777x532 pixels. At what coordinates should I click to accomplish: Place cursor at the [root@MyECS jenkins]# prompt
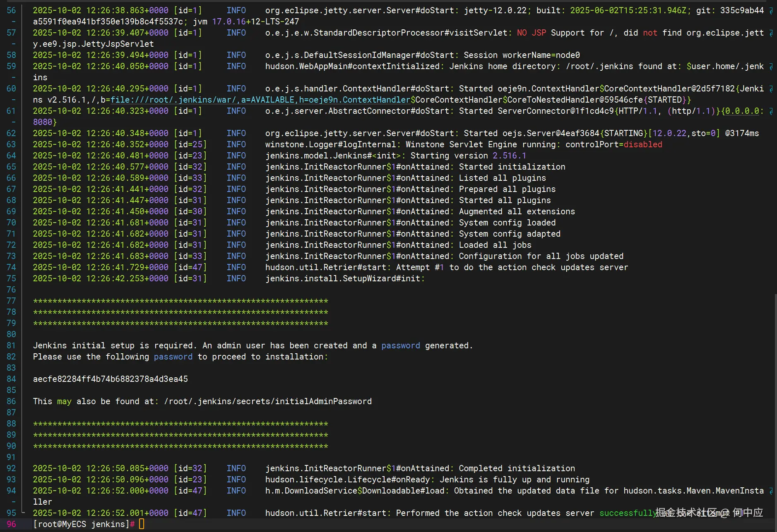coord(84,524)
